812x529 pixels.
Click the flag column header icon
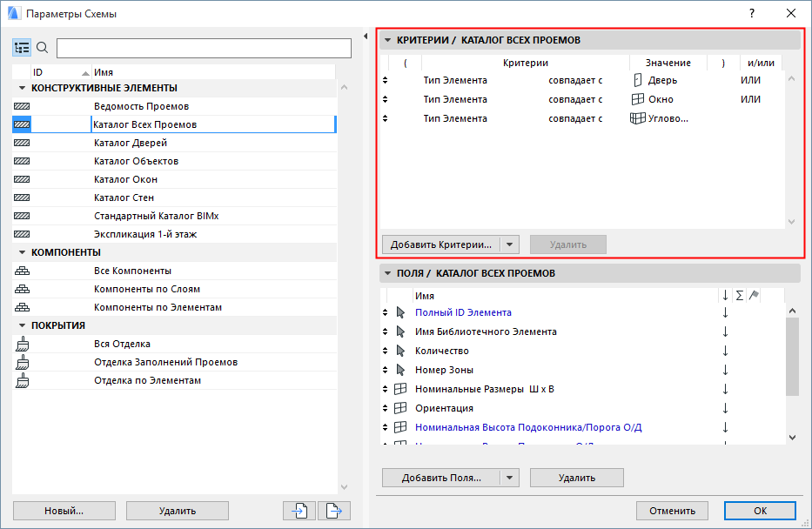754,295
